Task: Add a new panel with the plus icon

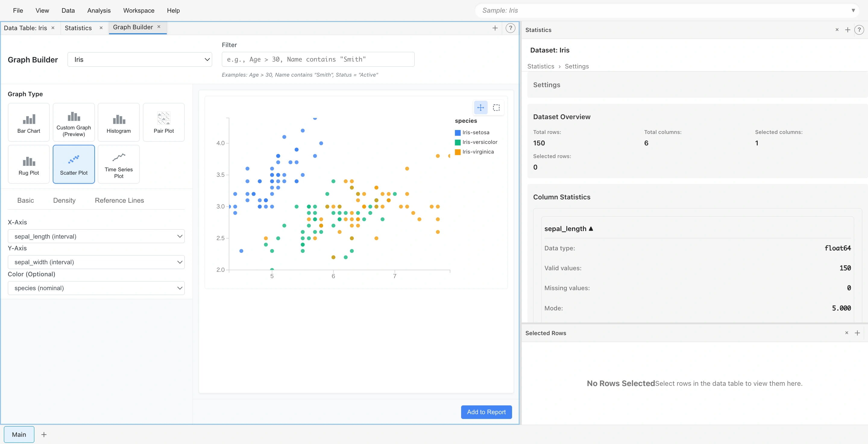Action: tap(495, 28)
